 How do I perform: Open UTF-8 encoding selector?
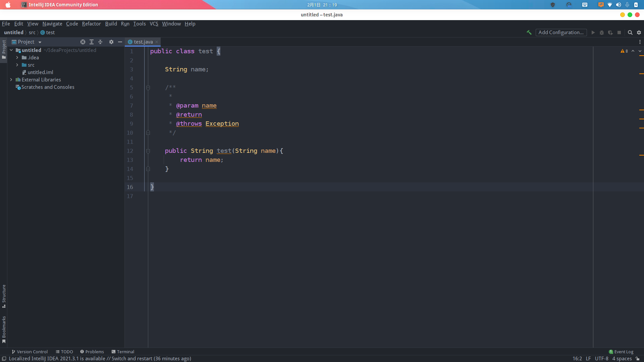tap(602, 359)
